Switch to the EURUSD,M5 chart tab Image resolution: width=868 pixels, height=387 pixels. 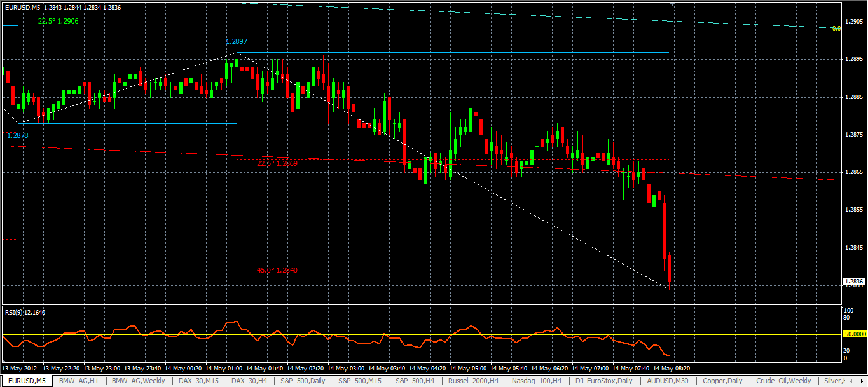(27, 381)
